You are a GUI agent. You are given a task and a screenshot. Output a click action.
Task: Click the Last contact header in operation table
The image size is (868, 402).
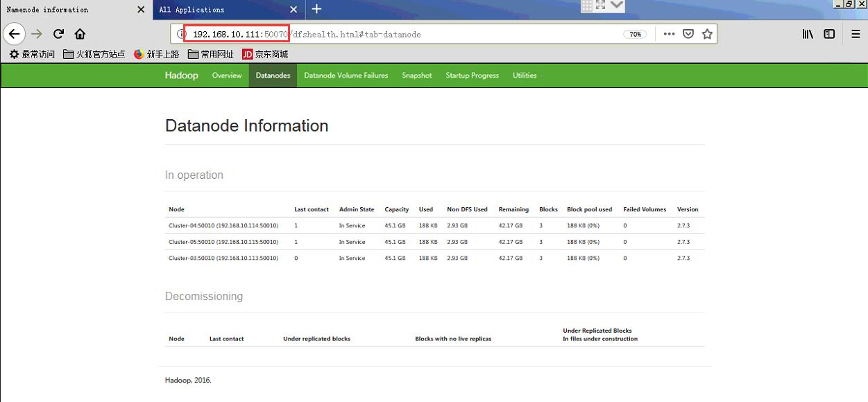(x=312, y=209)
